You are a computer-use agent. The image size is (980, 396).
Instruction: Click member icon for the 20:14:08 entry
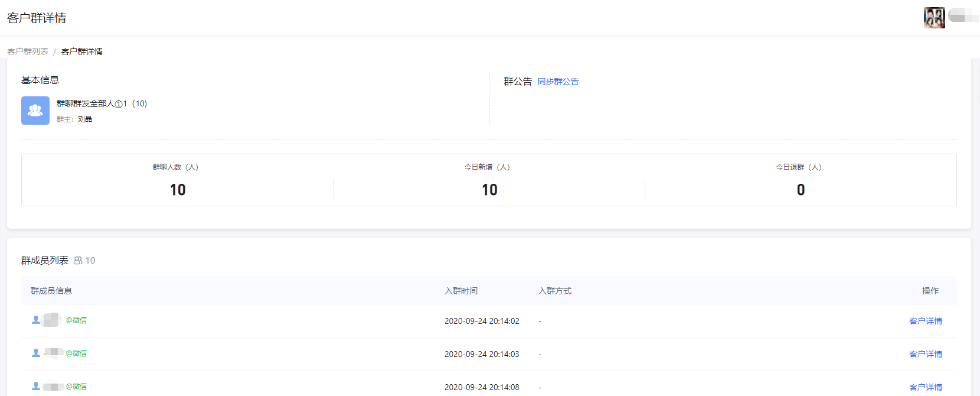pos(36,386)
